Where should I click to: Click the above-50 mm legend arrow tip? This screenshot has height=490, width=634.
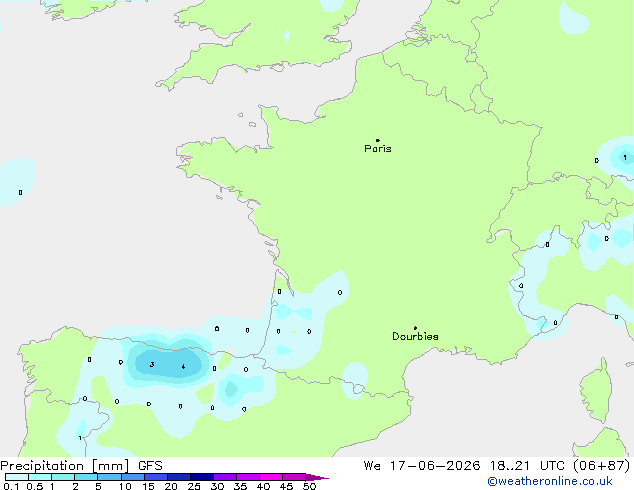[x=317, y=477]
